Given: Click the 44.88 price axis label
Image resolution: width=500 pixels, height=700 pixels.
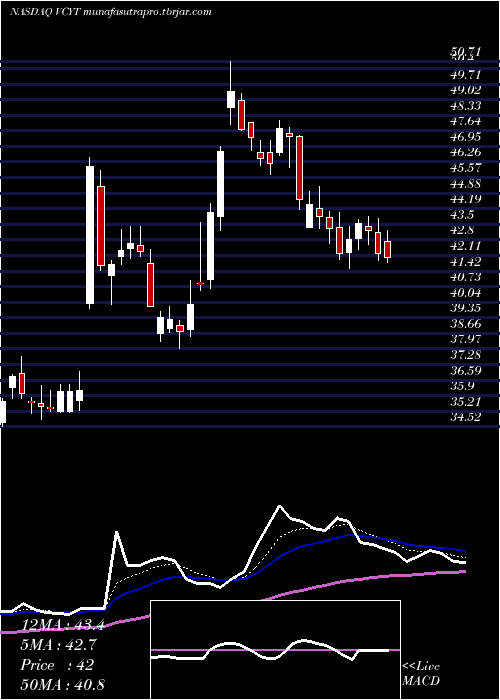Looking at the screenshot, I should click(465, 183).
